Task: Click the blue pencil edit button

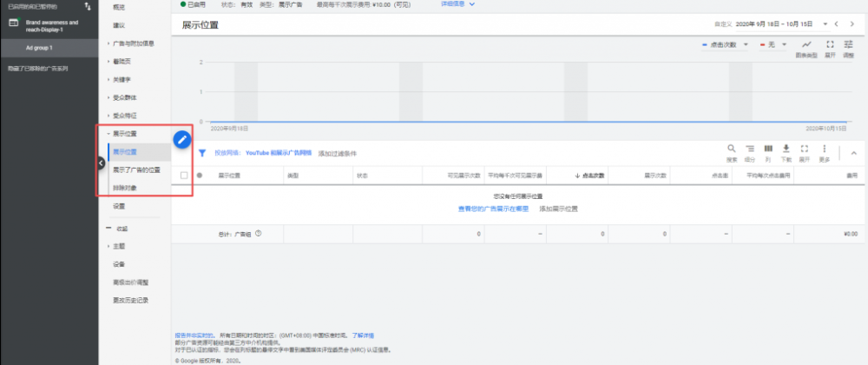Action: 182,139
